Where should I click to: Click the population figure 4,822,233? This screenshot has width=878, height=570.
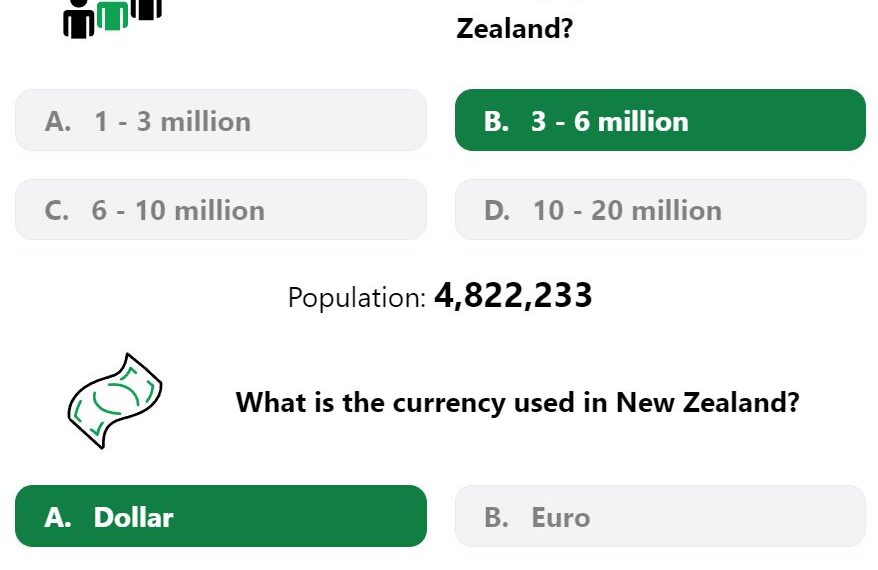pyautogui.click(x=513, y=295)
